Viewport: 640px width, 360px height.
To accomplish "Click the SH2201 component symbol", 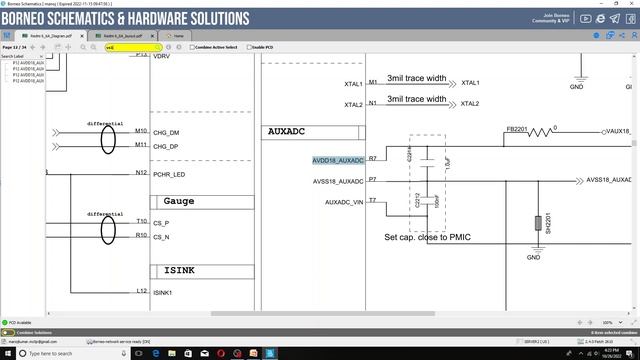I will pyautogui.click(x=538, y=223).
